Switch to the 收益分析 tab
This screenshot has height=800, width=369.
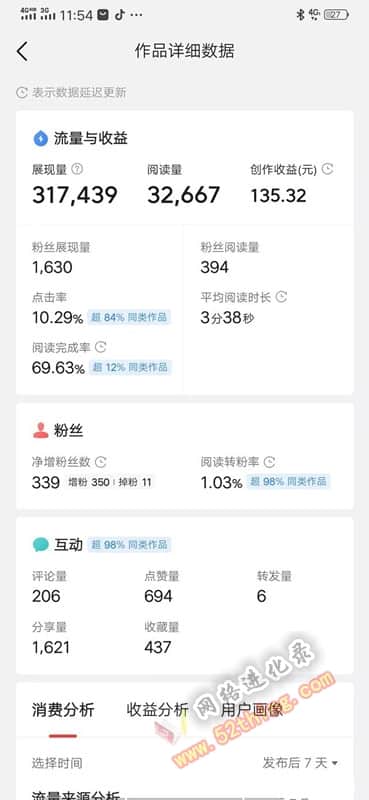[157, 710]
